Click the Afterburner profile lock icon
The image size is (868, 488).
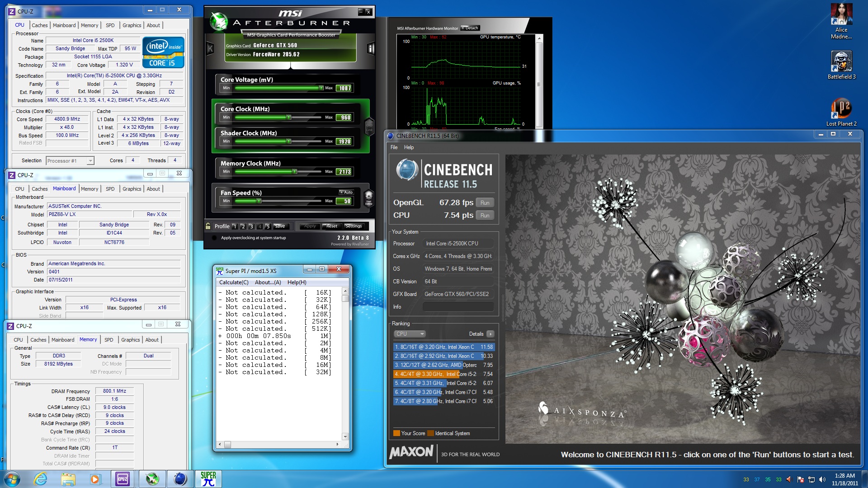coord(208,226)
